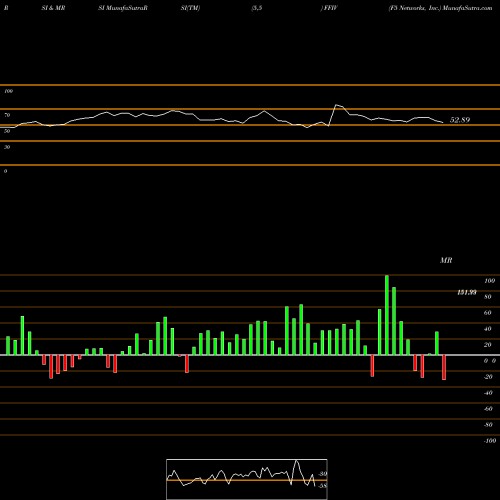Click the last red MR bar on the right
This screenshot has height=500, width=500.
(x=444, y=367)
